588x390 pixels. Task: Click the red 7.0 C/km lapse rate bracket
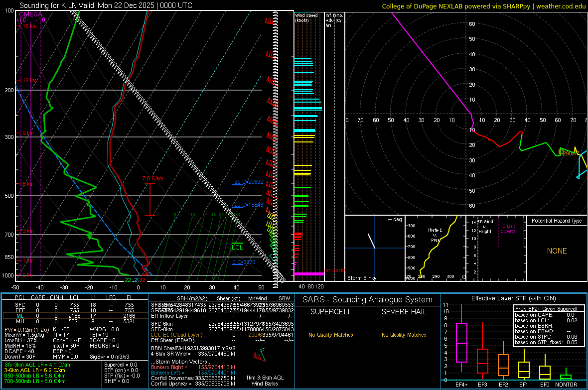149,199
